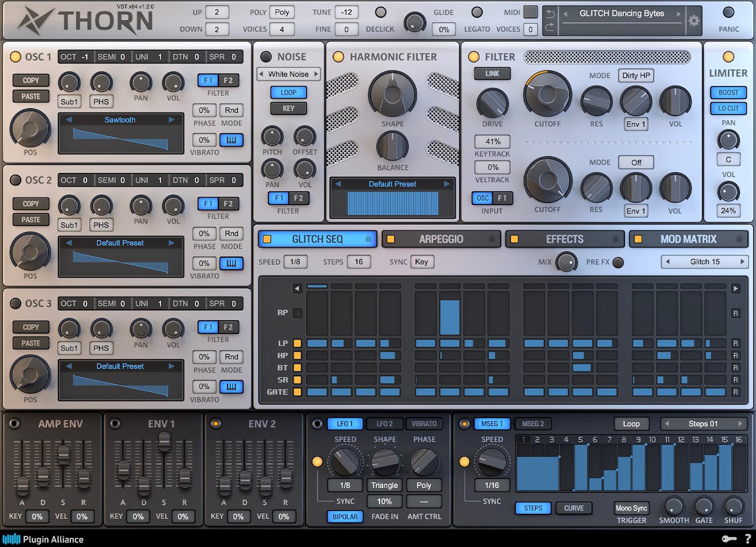Click the Thorn logo

[85, 21]
